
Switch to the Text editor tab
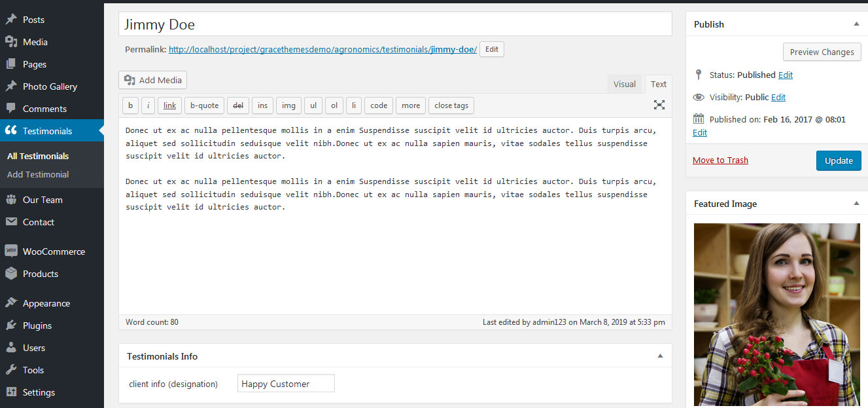point(659,84)
